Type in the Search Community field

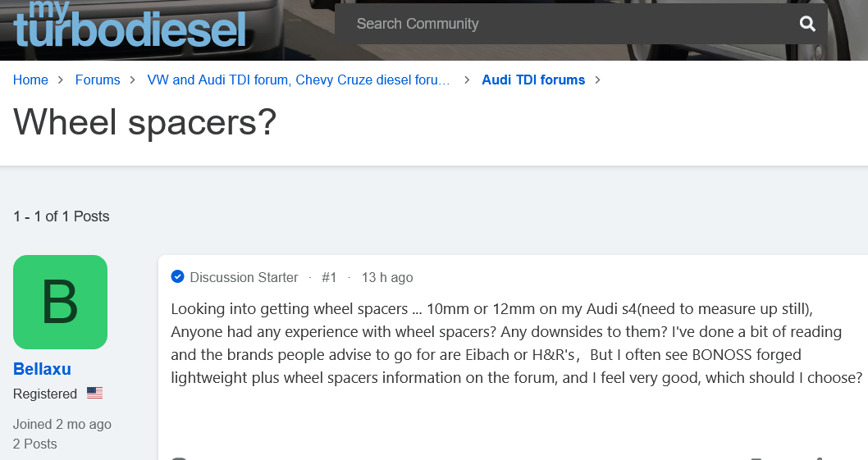566,24
